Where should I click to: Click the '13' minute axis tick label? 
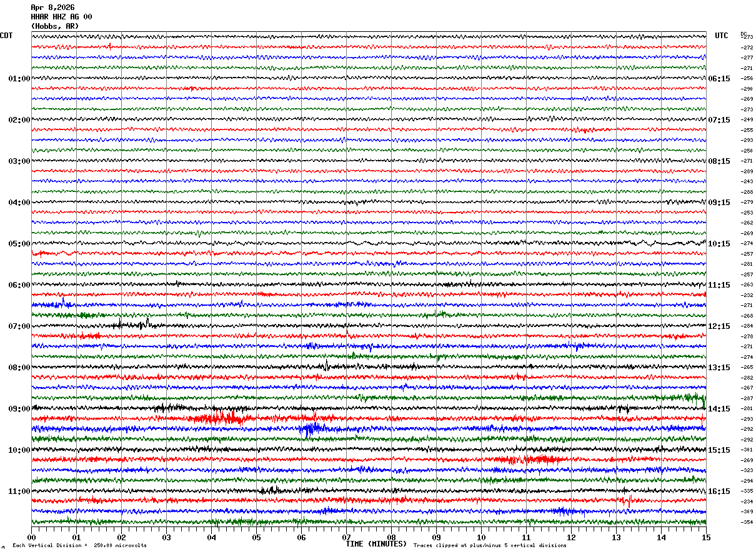tap(616, 537)
